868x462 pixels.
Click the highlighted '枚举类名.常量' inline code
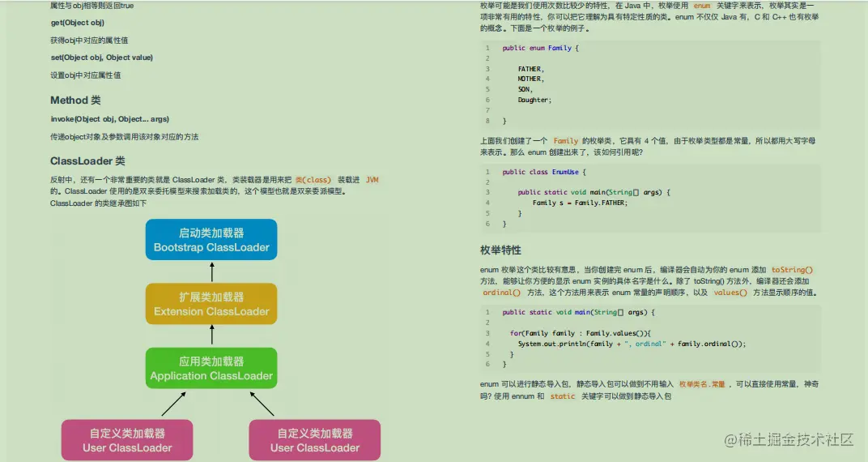click(x=702, y=384)
